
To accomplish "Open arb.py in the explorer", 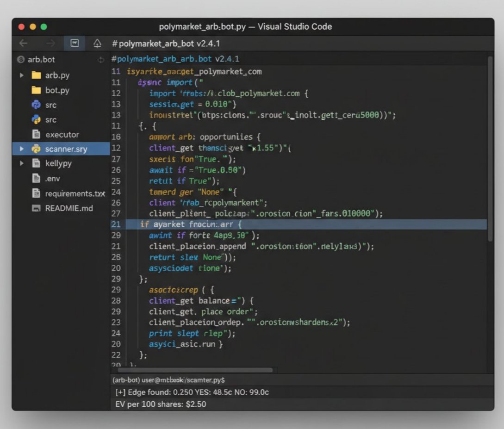I will 57,75.
